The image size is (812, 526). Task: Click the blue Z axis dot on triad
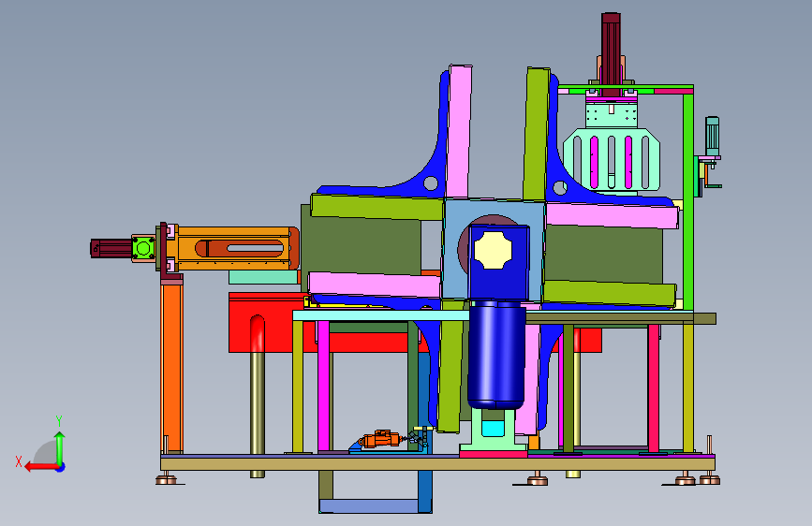(x=61, y=468)
